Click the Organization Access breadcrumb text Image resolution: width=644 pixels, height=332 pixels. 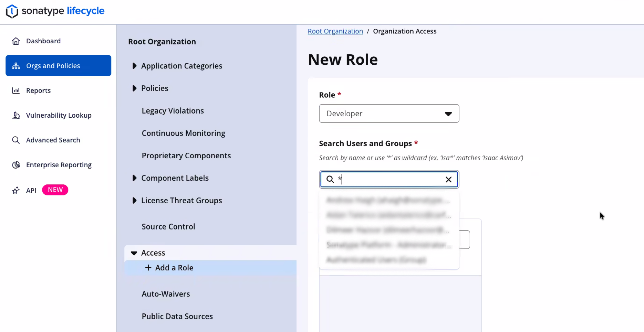click(405, 31)
